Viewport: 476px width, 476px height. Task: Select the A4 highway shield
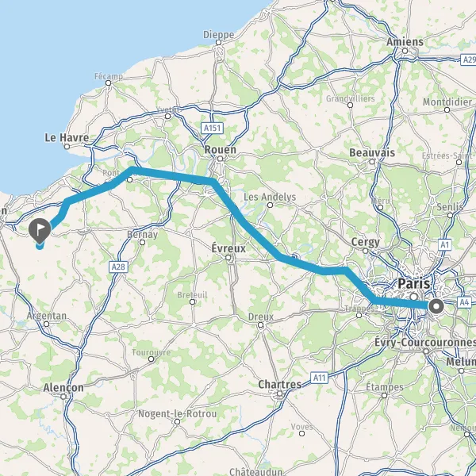464,302
